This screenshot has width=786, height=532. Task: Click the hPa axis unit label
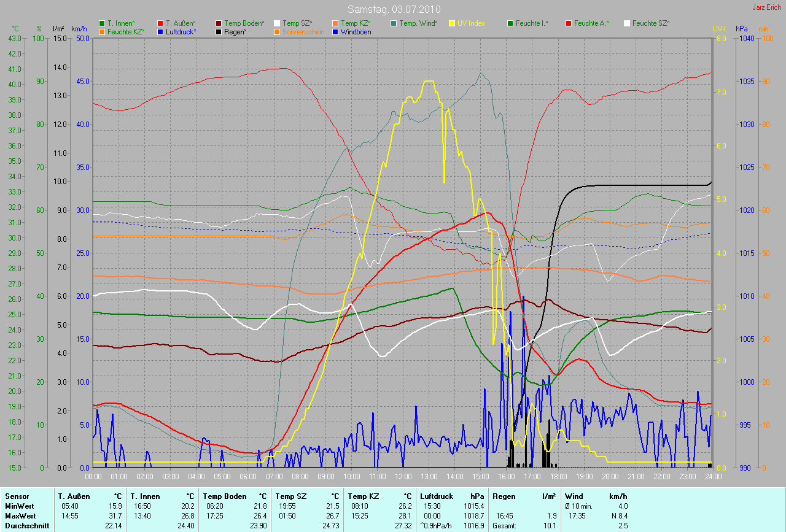pyautogui.click(x=742, y=29)
